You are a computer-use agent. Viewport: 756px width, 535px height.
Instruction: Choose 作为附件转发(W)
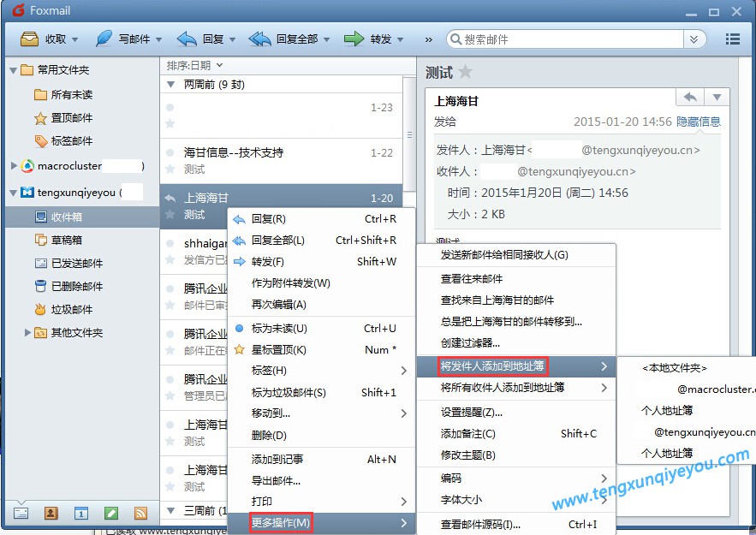coord(321,283)
